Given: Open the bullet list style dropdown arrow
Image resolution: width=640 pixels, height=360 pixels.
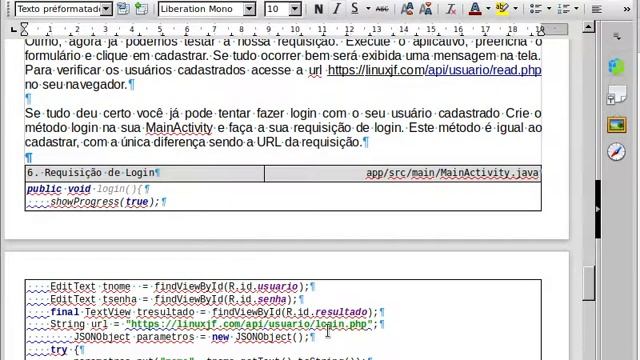Looking at the screenshot, I should click(x=549, y=9).
